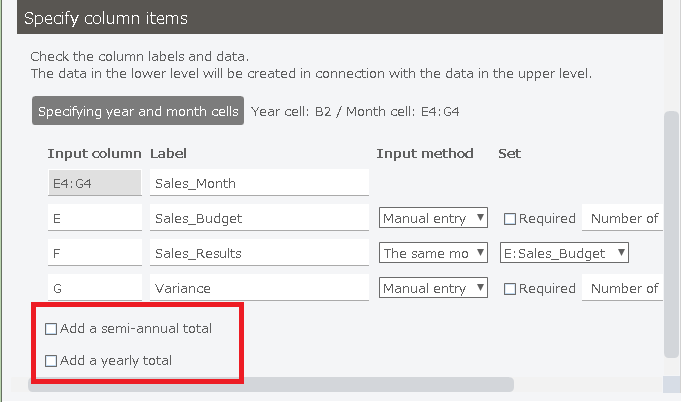
Task: Click the vertical scrollbar on the right
Action: click(x=672, y=230)
